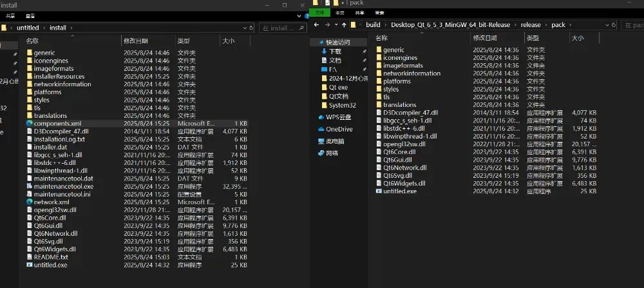The image size is (644, 288).
Task: Switch to 主页 tab in pack window
Action: [x=339, y=13]
